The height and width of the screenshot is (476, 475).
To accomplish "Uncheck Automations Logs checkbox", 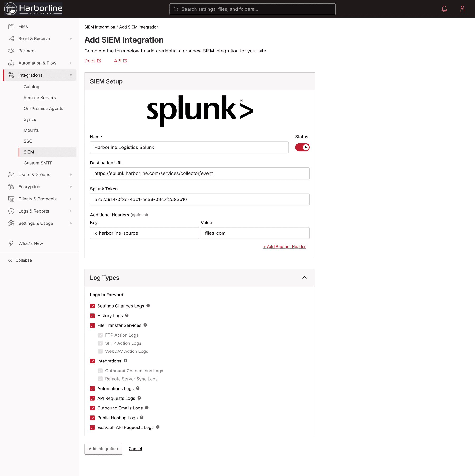I will tap(92, 389).
